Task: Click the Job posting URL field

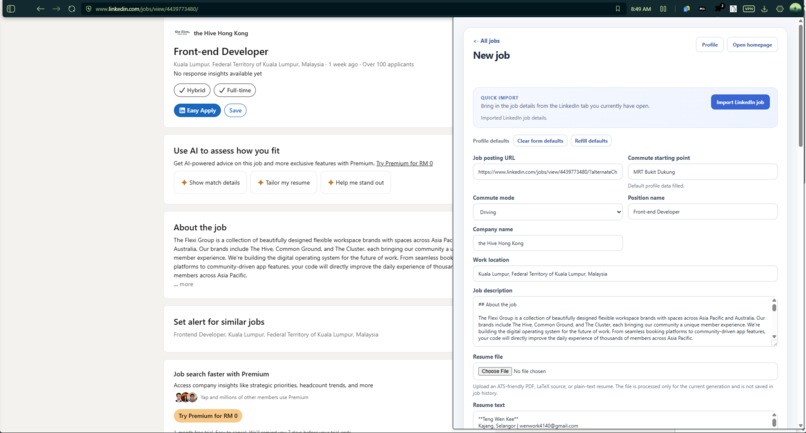Action: tap(547, 172)
